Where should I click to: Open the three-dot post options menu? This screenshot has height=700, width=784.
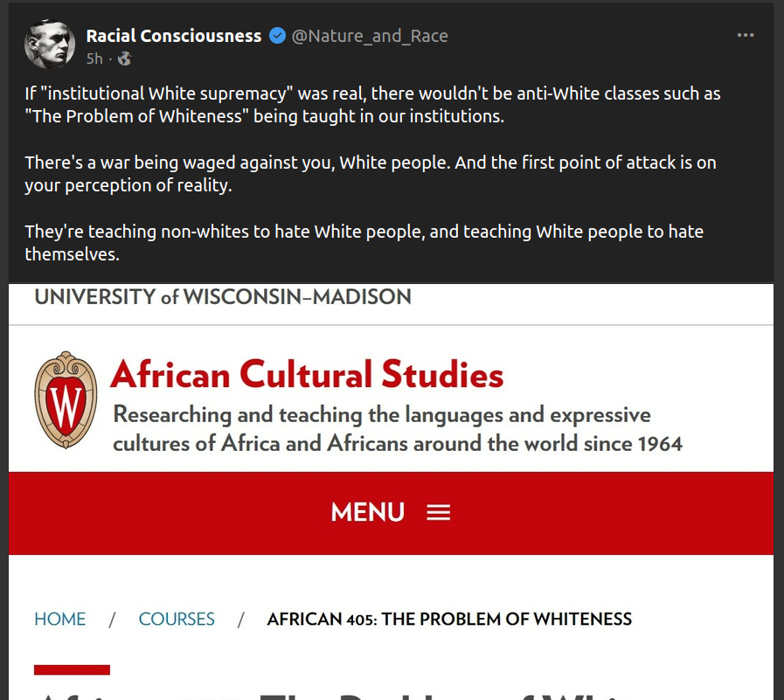coord(745,35)
